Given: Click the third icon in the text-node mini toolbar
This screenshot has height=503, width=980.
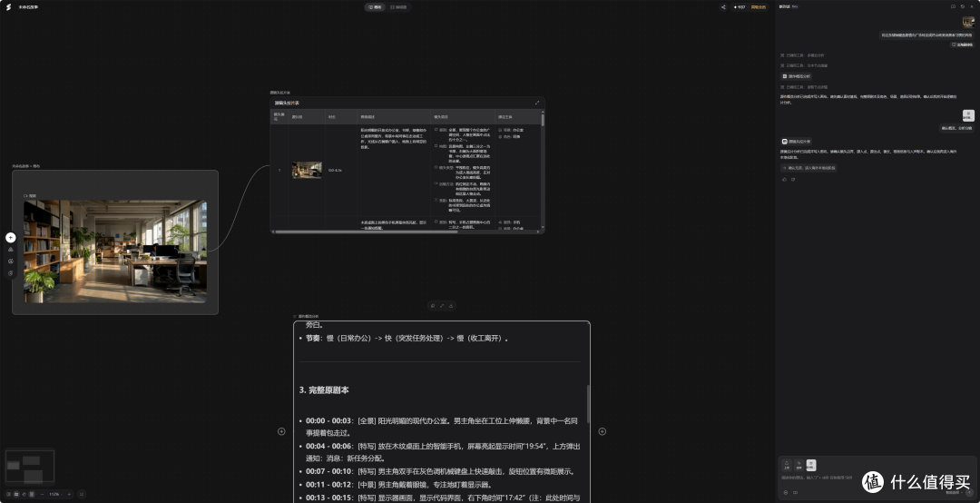Looking at the screenshot, I should tap(451, 306).
